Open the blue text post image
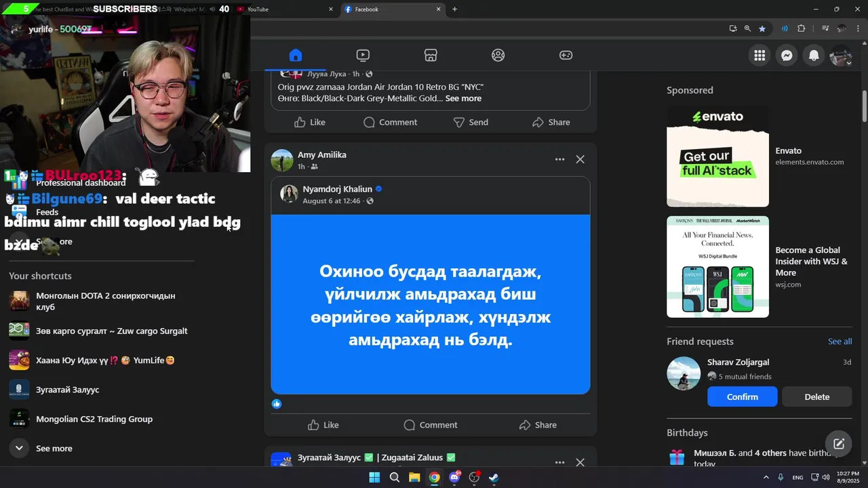 431,304
